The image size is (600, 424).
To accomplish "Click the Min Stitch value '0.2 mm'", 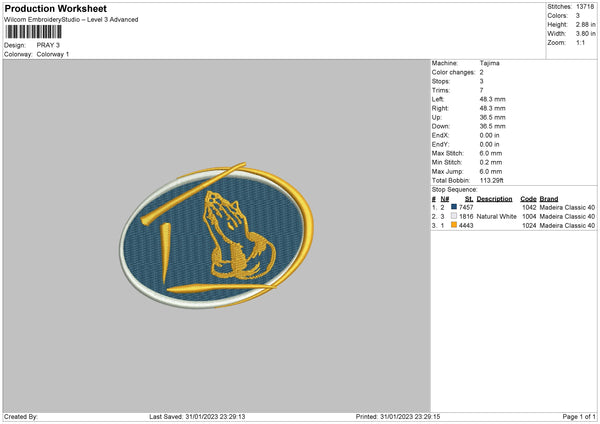I will pos(491,162).
